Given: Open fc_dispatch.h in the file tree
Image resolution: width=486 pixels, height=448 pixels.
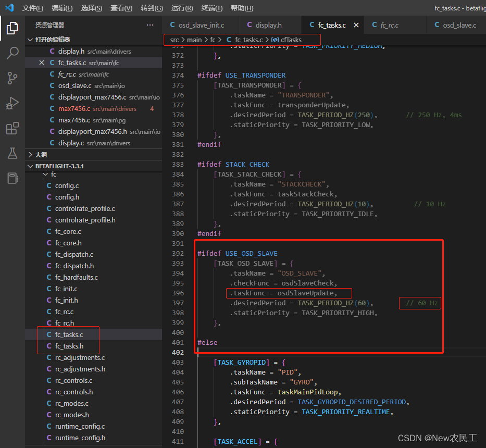Looking at the screenshot, I should point(94,266).
